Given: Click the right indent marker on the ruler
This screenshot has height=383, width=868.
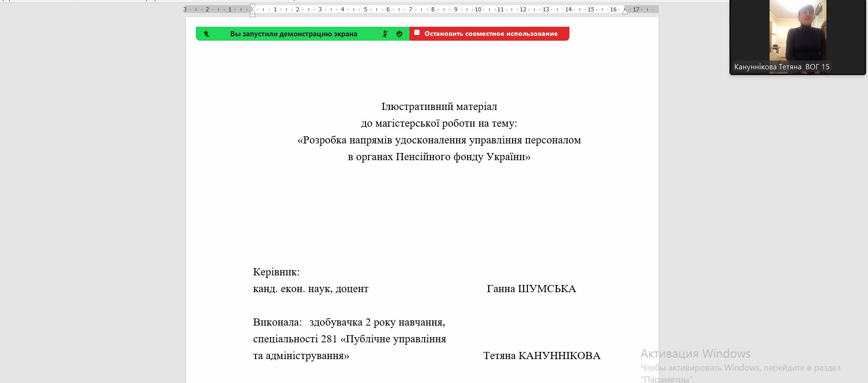Looking at the screenshot, I should click(625, 11).
